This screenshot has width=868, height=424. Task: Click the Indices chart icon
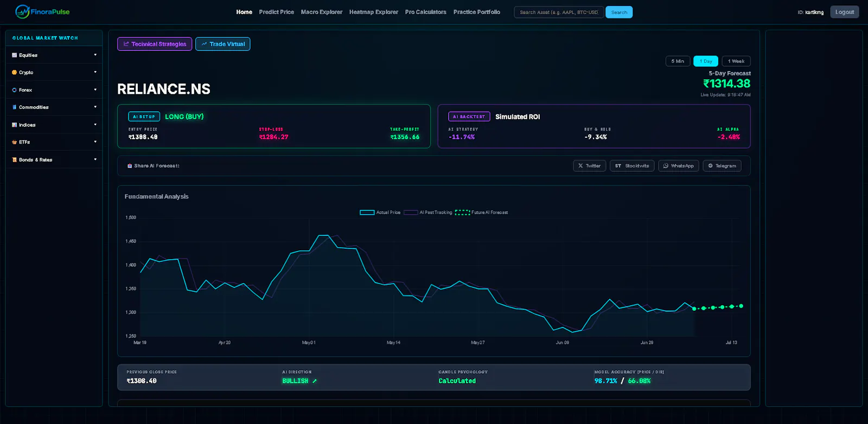coord(15,125)
